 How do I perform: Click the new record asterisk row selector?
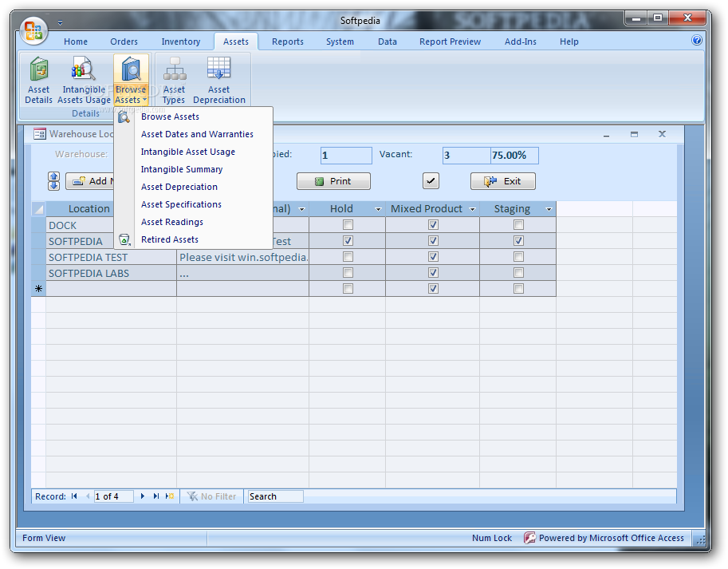[x=38, y=289]
